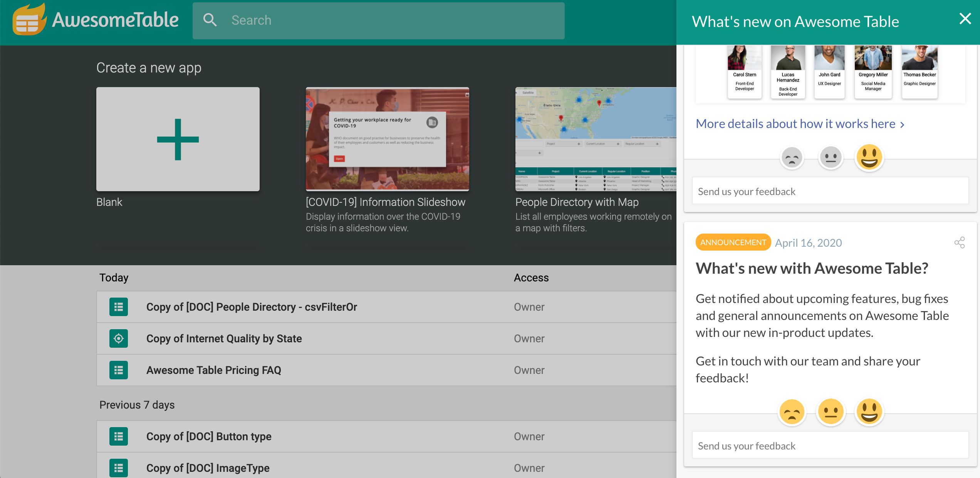Viewport: 980px width, 478px height.
Task: Focus the Search input field
Action: (x=378, y=20)
